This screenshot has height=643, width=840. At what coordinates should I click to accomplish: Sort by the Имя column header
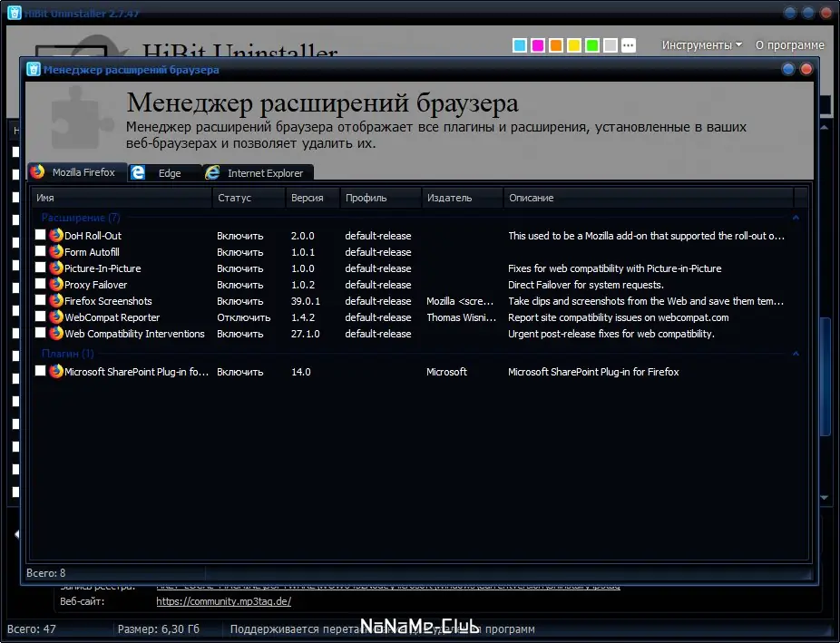click(x=121, y=198)
